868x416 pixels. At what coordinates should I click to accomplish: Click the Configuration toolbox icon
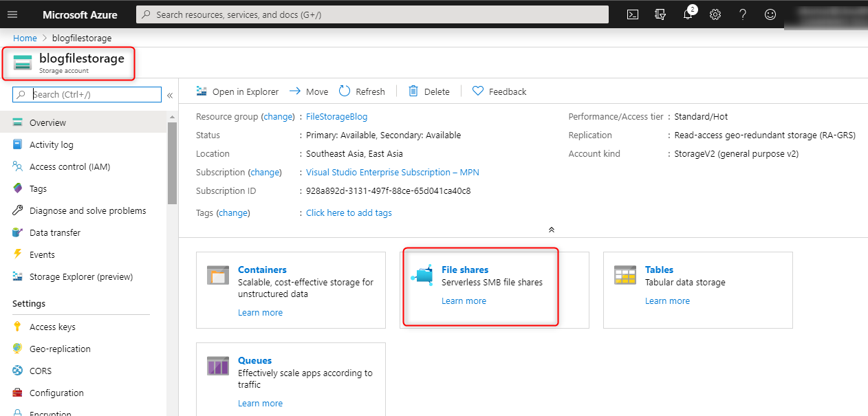point(18,393)
